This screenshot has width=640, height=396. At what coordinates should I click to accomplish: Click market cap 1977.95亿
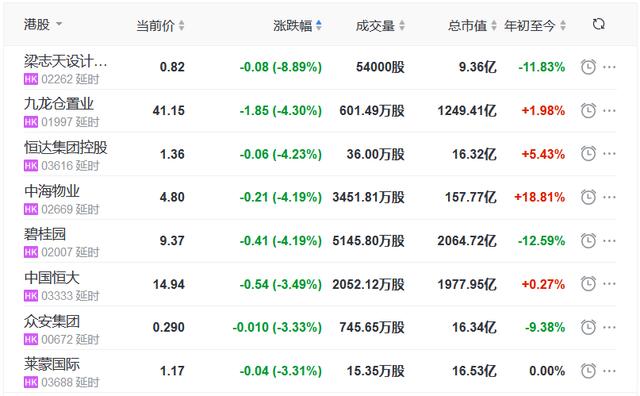[x=467, y=284]
